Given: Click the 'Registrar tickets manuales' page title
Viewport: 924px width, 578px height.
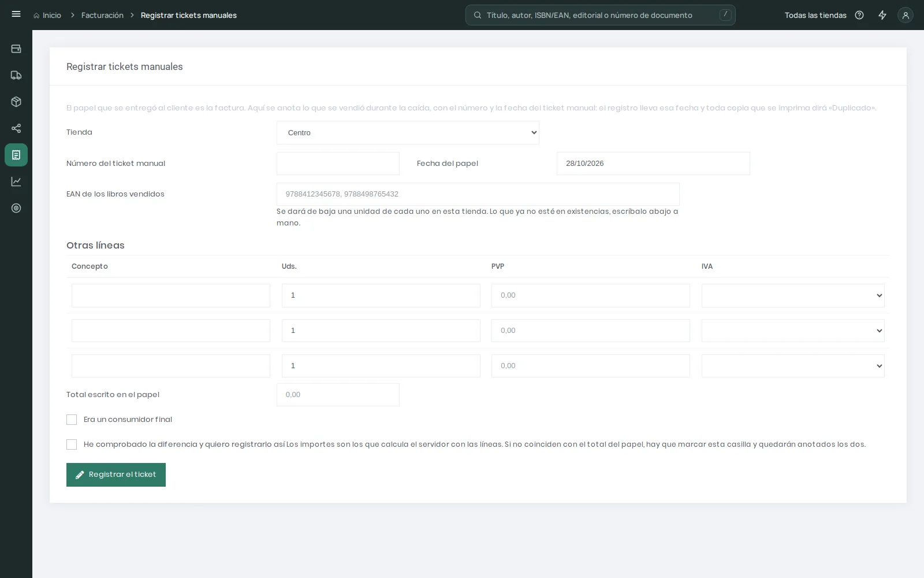Looking at the screenshot, I should (125, 66).
